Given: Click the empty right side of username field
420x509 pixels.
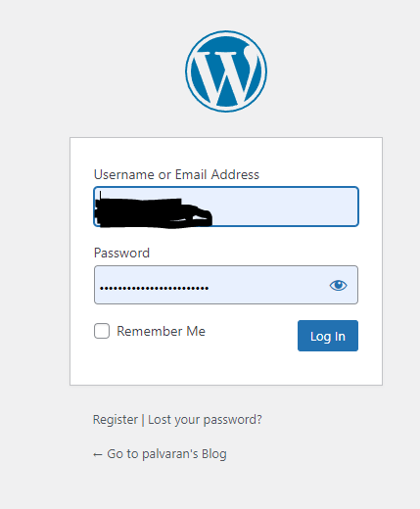Looking at the screenshot, I should pos(284,207).
